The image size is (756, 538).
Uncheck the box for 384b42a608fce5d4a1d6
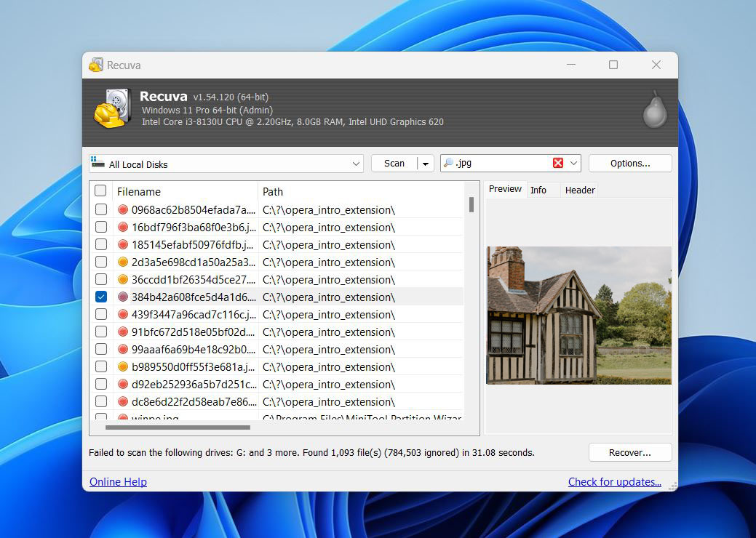(x=100, y=297)
